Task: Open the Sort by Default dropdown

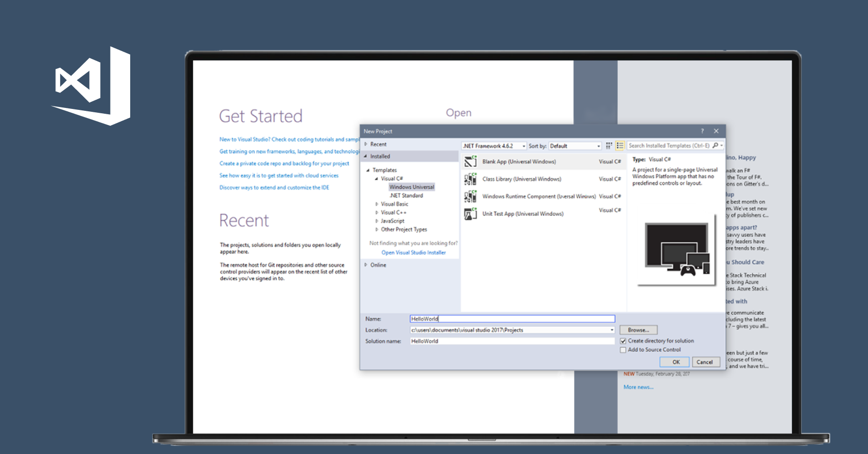Action: [575, 146]
